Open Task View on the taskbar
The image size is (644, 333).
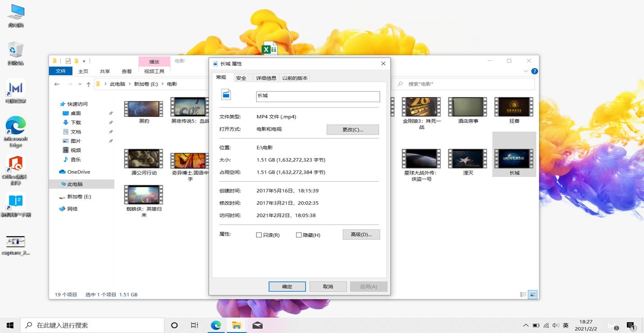[x=194, y=325]
